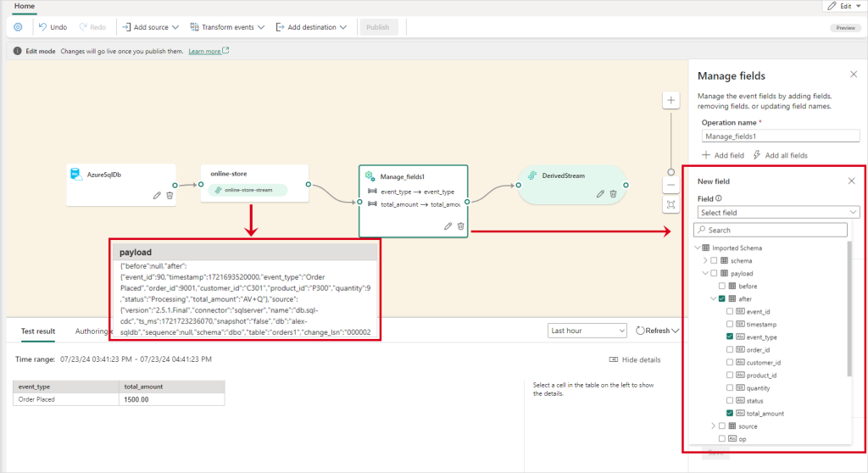Check the status checkbox

pos(730,400)
